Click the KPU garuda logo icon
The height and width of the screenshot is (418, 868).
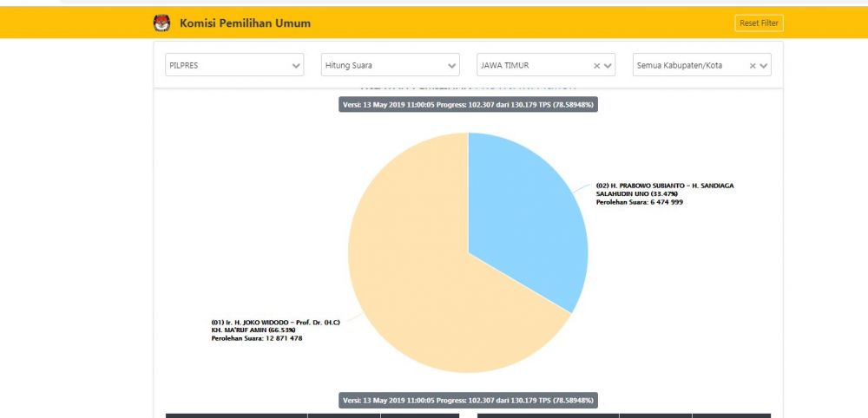click(161, 23)
